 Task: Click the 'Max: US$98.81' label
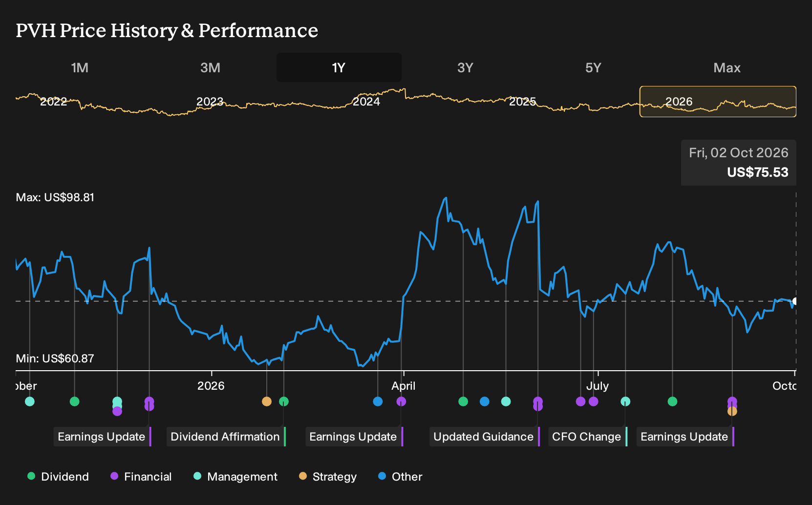click(x=55, y=197)
